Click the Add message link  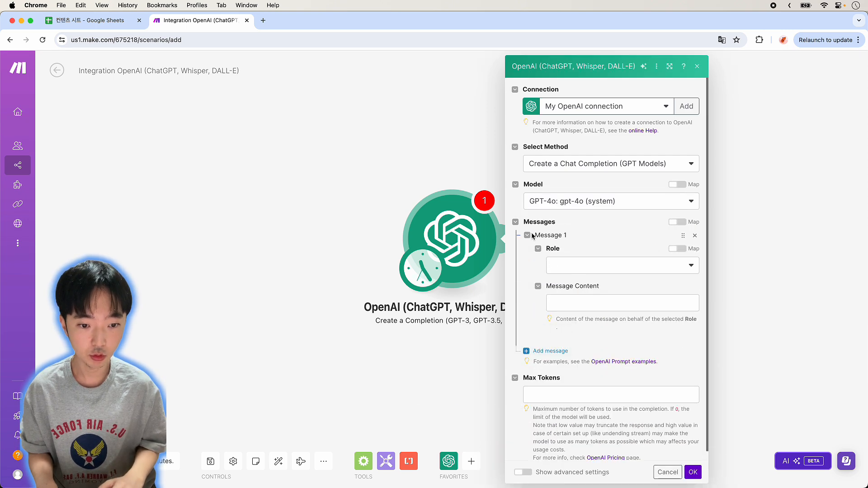(550, 351)
